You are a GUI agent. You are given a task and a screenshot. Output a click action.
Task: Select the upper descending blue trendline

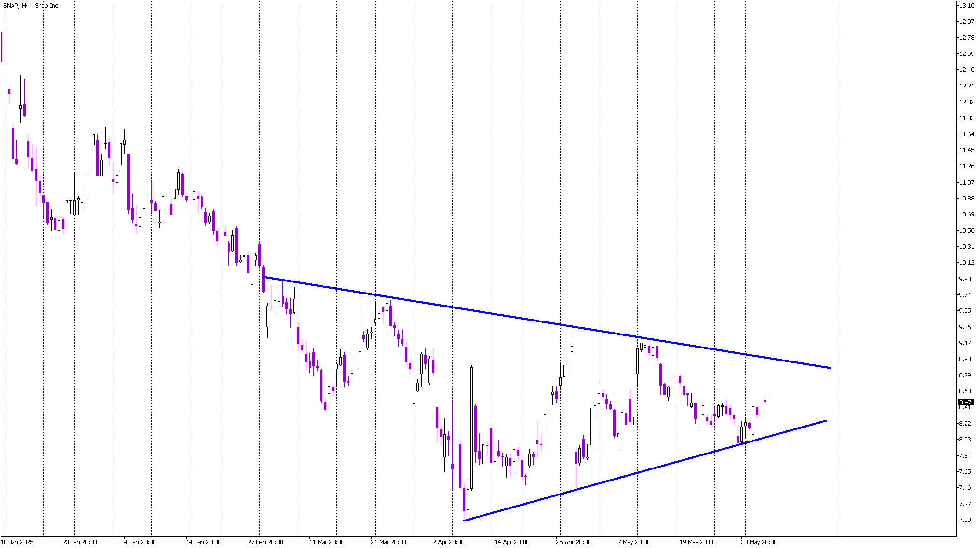tap(547, 322)
